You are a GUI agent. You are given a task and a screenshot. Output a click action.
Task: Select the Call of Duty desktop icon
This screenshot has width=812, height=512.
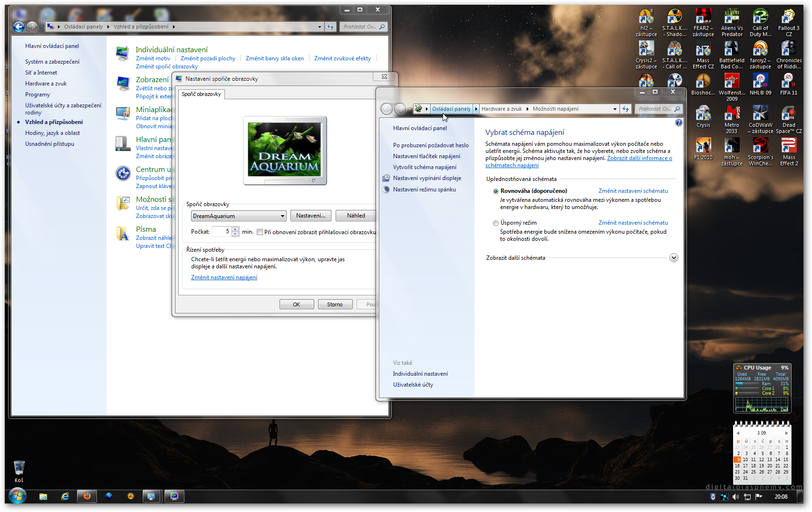760,22
